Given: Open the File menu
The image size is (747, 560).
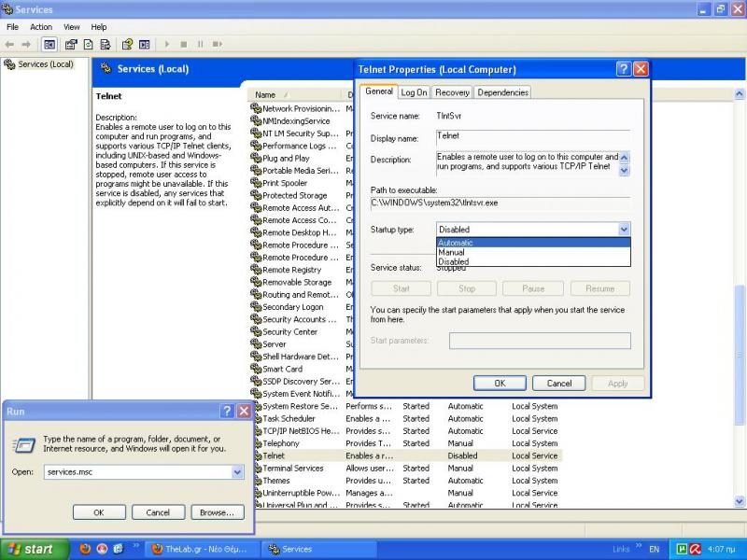Looking at the screenshot, I should 12,27.
